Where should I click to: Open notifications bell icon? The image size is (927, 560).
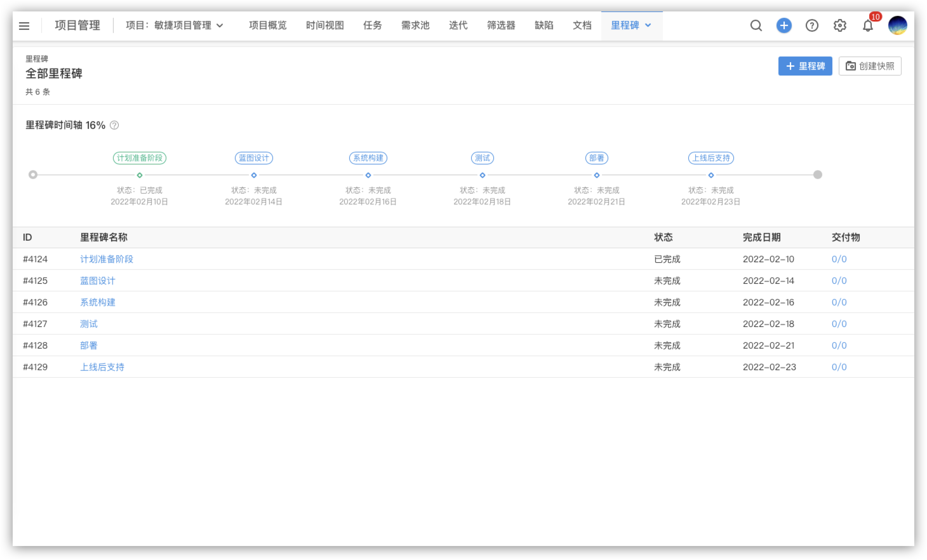[x=868, y=26]
